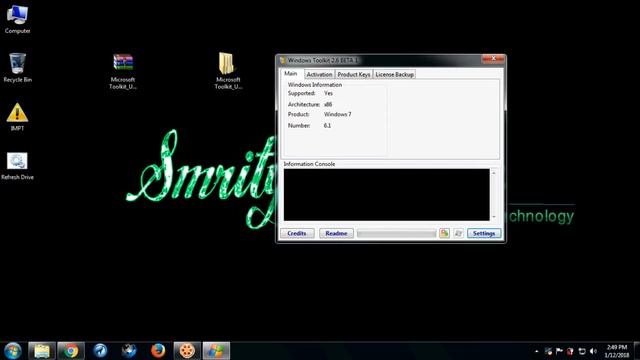Open the Product Keys tab

(x=353, y=74)
